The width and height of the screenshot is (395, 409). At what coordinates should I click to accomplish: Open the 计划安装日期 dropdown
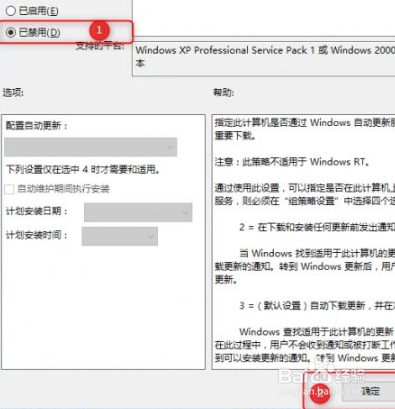click(x=138, y=212)
